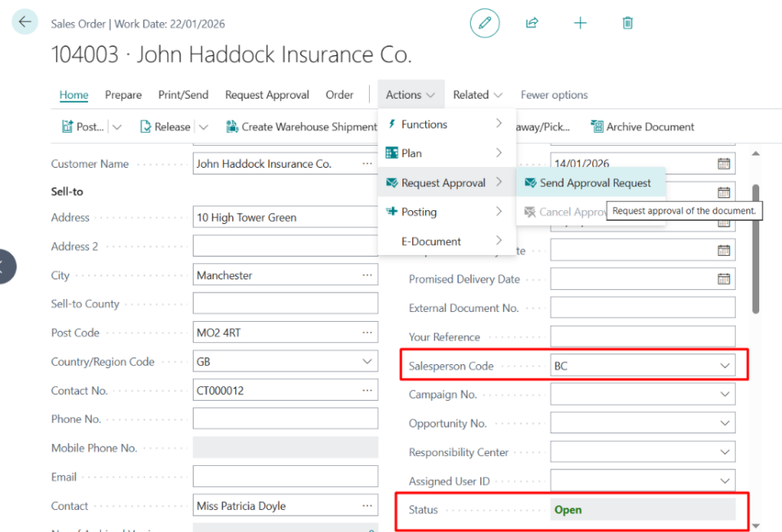
Task: Open the calendar picker beside Promised Delivery Date
Action: [x=724, y=279]
